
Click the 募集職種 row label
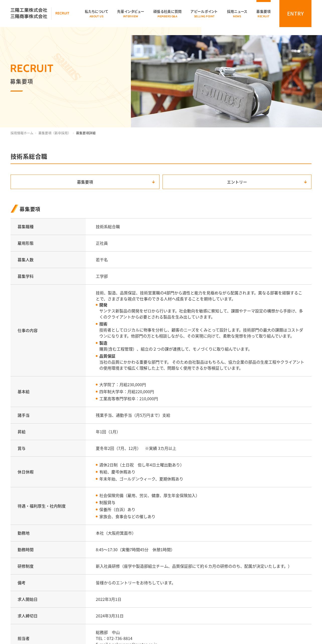pyautogui.click(x=26, y=227)
